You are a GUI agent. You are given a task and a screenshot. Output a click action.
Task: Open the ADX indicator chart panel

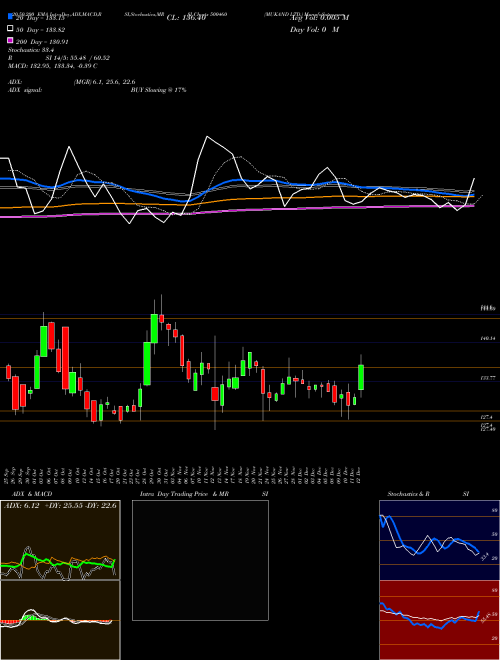point(60,540)
